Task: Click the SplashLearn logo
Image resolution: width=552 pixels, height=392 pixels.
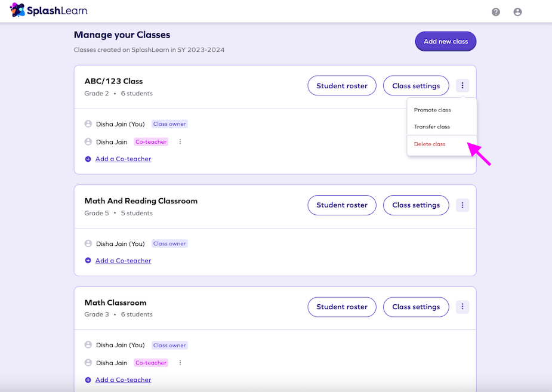Action: (x=48, y=10)
